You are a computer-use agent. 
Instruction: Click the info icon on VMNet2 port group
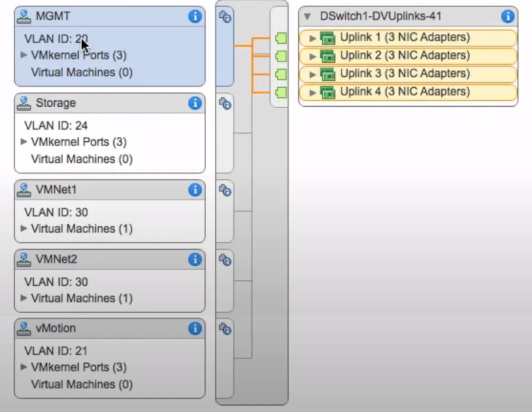tap(195, 259)
